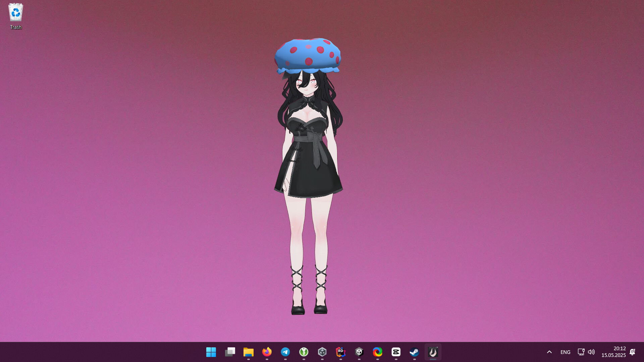
Task: Open File Explorer
Action: (249, 352)
